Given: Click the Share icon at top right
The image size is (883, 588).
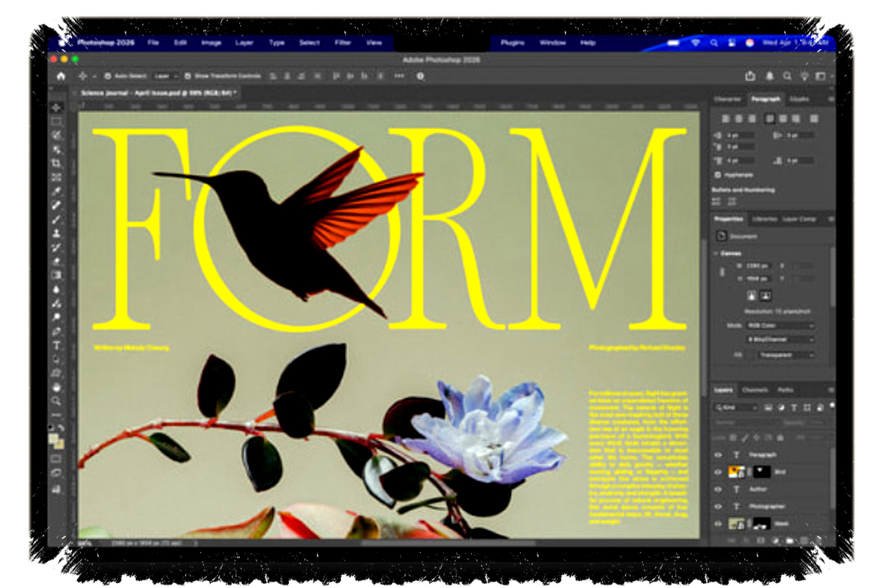Looking at the screenshot, I should click(751, 76).
